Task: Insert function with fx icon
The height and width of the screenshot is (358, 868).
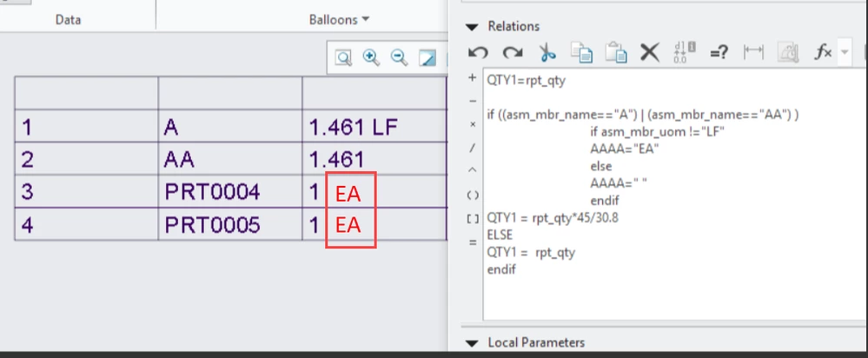Action: 823,52
